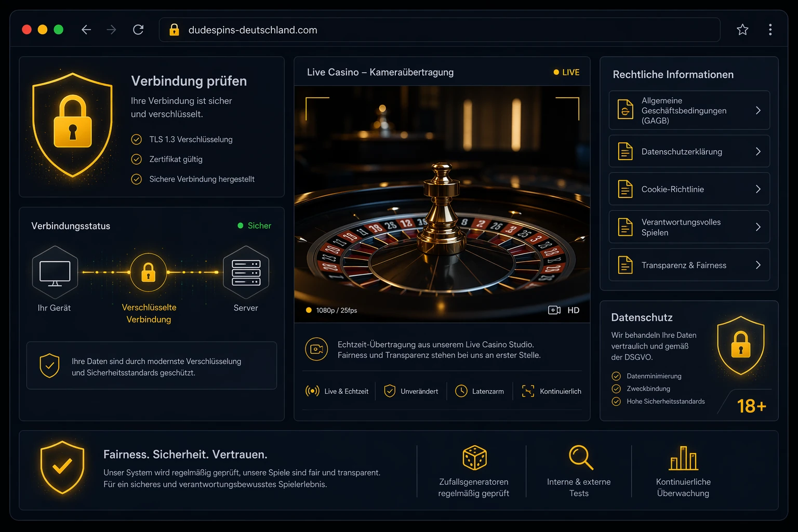The image size is (798, 532).
Task: Click the browser forward arrow
Action: pos(111,30)
